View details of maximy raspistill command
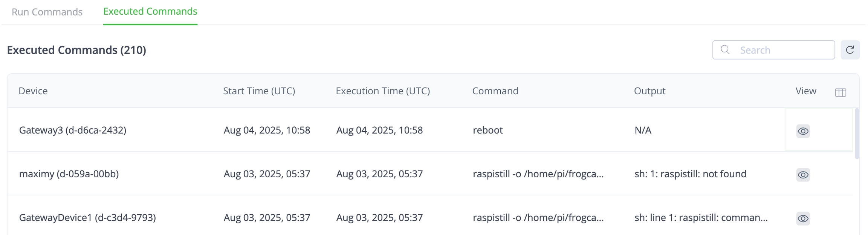Viewport: 868px width, 235px height. [x=803, y=175]
